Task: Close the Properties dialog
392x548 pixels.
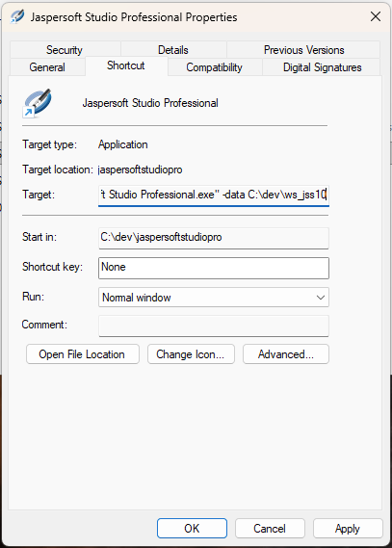Action: click(376, 16)
